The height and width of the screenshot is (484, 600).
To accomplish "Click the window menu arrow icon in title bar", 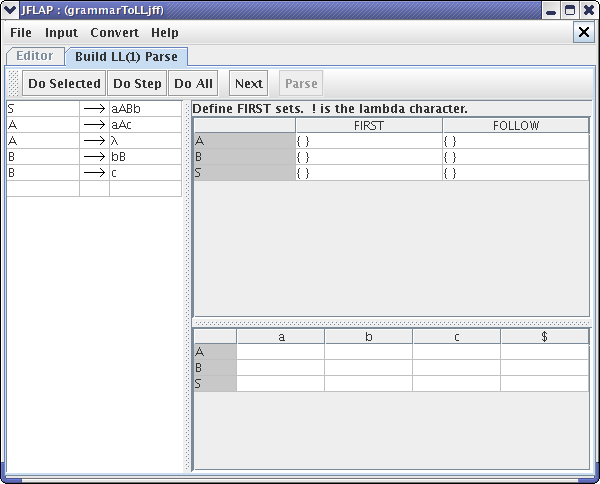I will [10, 10].
